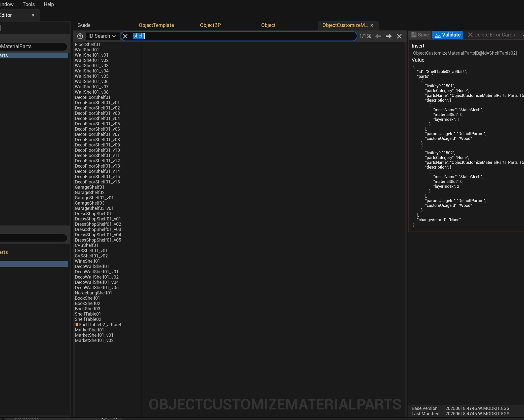
Task: Go to next search result arrow
Action: point(389,36)
